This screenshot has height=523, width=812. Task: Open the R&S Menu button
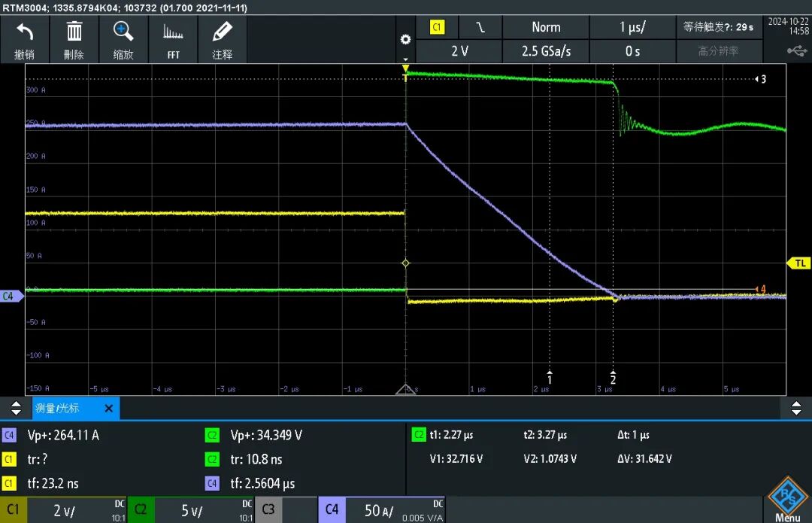coord(787,499)
